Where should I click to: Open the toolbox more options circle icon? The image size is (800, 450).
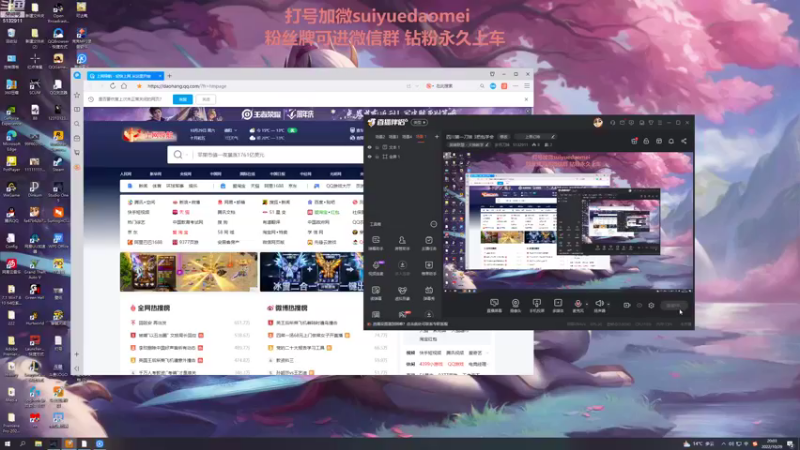[x=433, y=224]
